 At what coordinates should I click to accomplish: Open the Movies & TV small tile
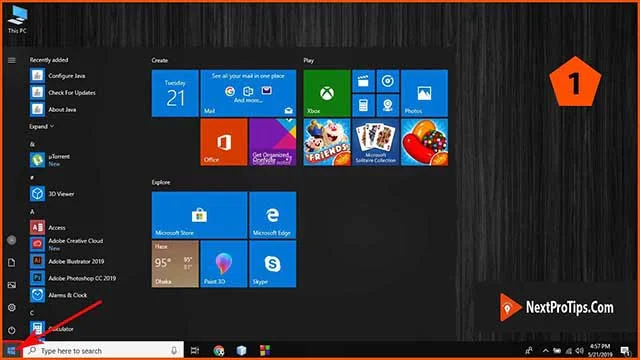[363, 81]
